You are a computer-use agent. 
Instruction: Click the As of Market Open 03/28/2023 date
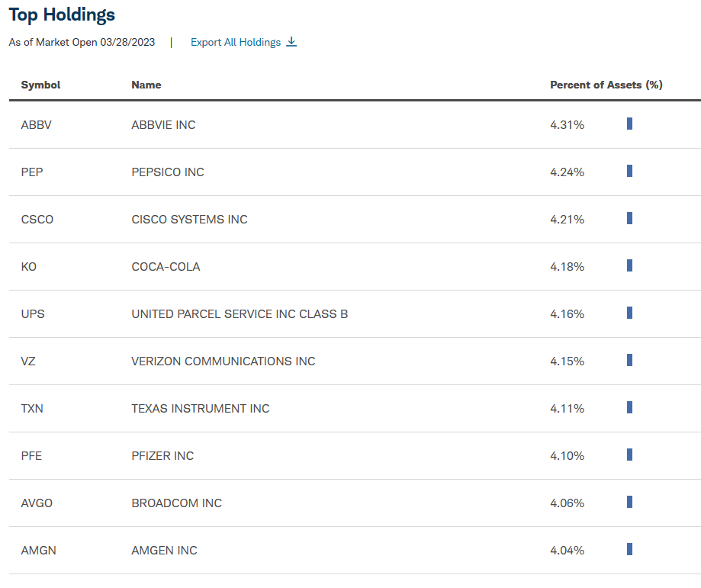(x=82, y=43)
